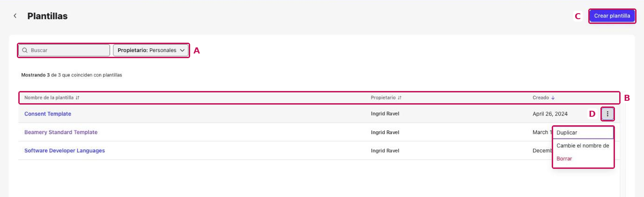The width and height of the screenshot is (644, 197).
Task: Focus the Buscar search field
Action: click(x=64, y=50)
